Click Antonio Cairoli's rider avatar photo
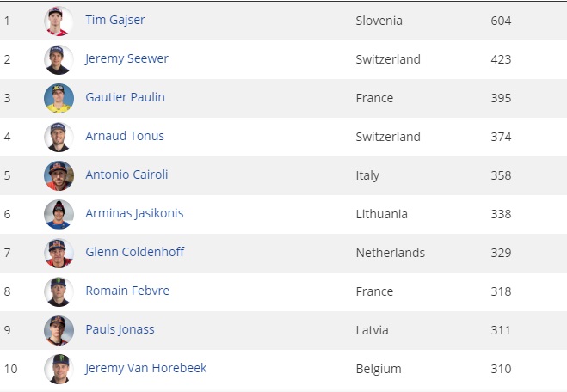The width and height of the screenshot is (567, 392). tap(59, 175)
